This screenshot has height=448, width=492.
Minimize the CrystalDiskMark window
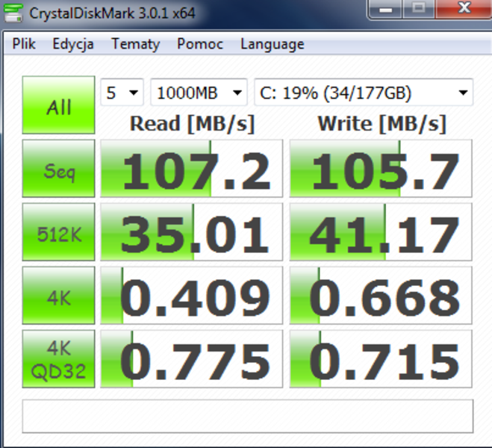pos(385,10)
